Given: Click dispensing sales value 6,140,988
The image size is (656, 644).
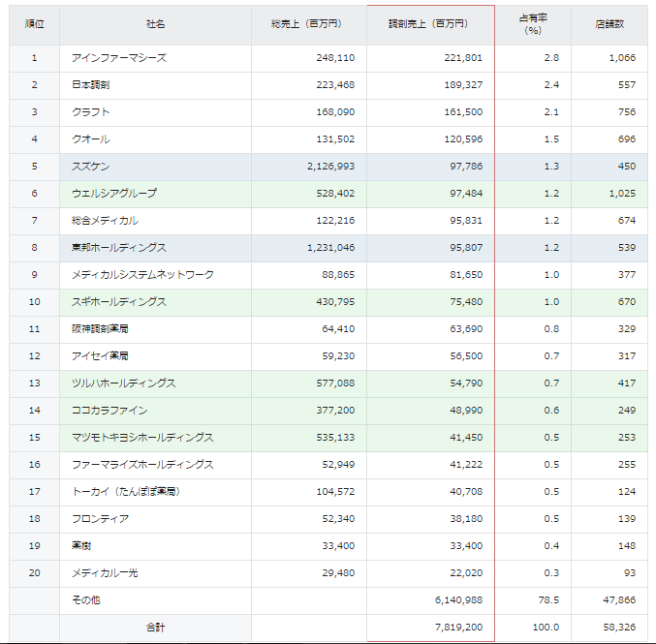Looking at the screenshot, I should coord(459,600).
